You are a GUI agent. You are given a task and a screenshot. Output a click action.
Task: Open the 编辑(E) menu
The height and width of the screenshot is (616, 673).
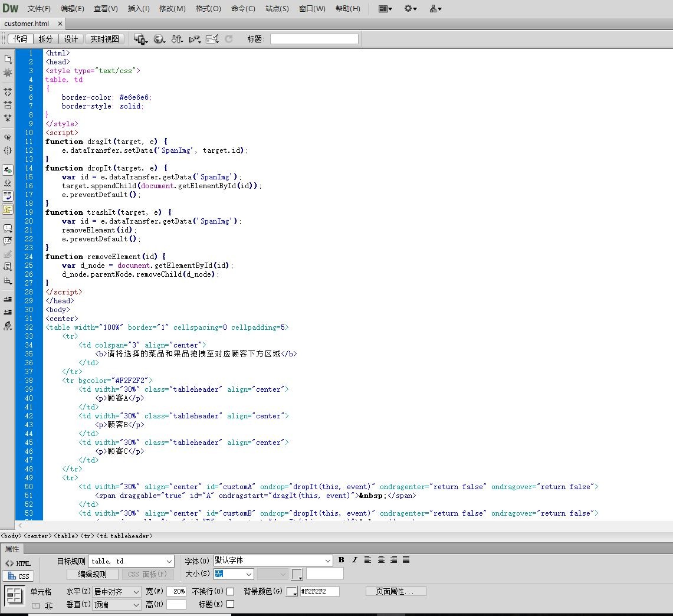click(x=72, y=9)
